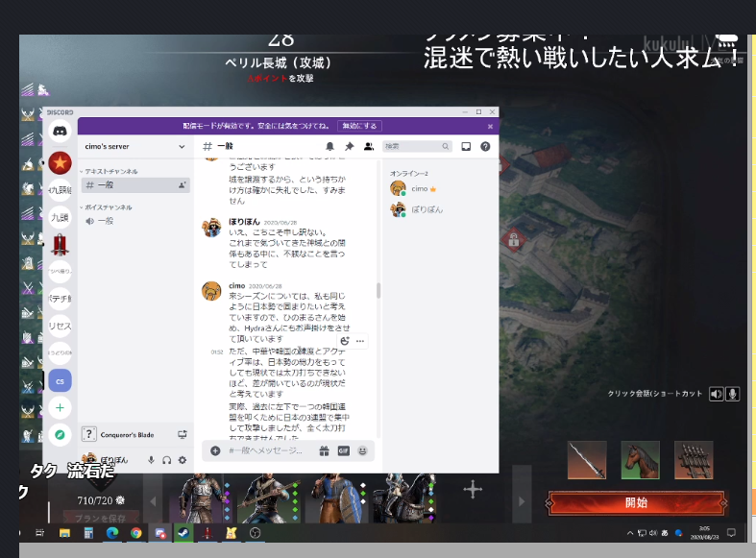Screen dimensions: 756x558
Task: Show previous units with left arrow
Action: click(x=153, y=501)
